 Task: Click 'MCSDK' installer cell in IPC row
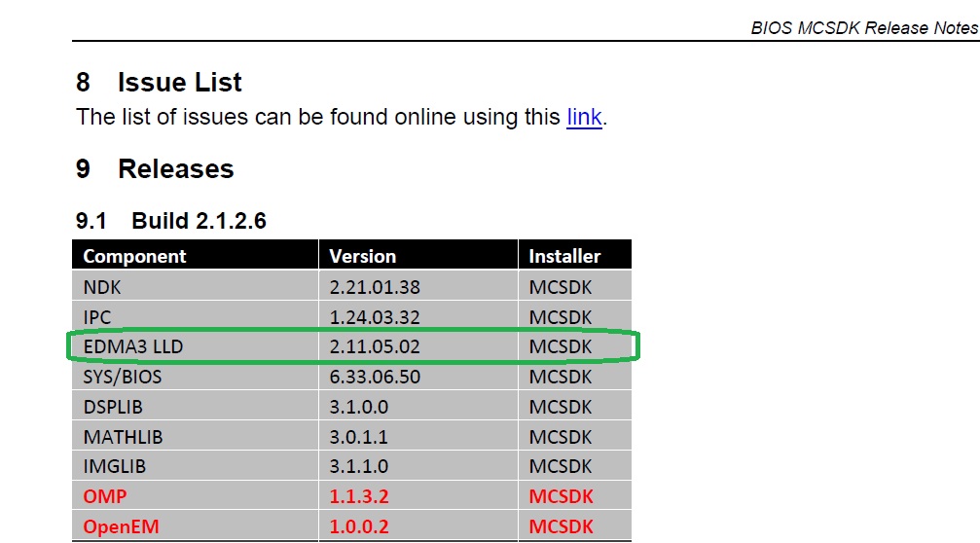click(x=574, y=317)
